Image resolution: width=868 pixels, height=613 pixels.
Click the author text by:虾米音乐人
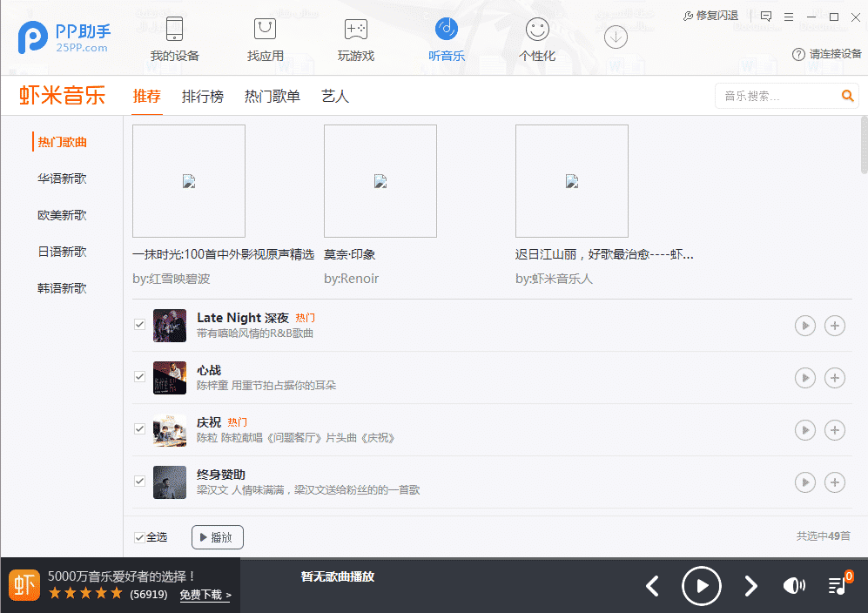[554, 279]
